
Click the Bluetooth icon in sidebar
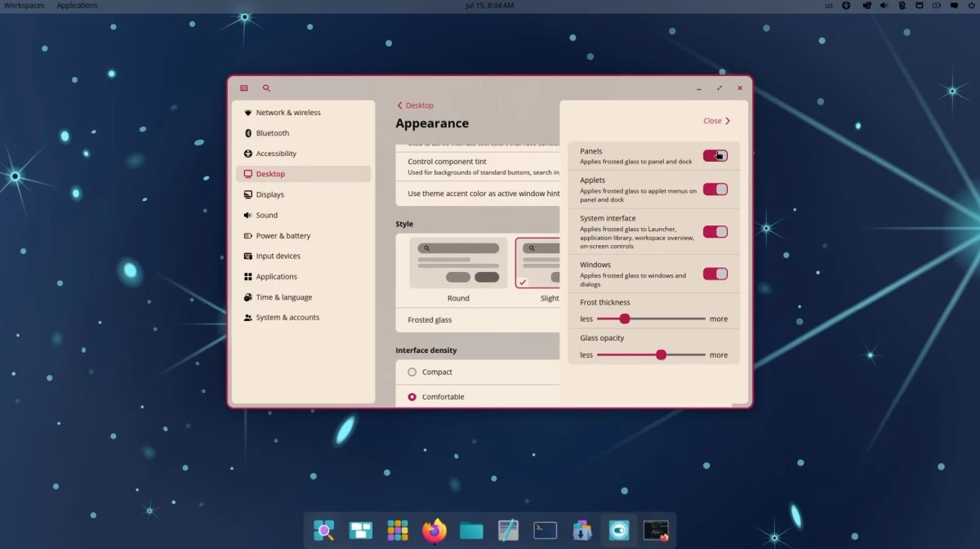coord(248,133)
